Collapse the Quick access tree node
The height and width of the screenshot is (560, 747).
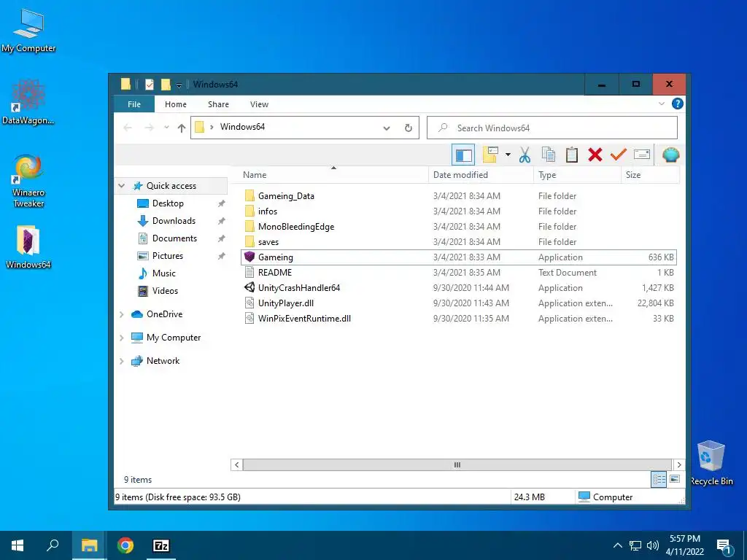(x=122, y=186)
